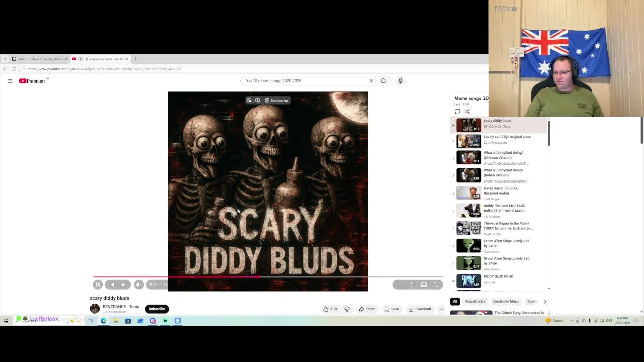This screenshot has height=362, width=644.
Task: Play What is Diddyblud doing Chinese Version
Action: click(498, 158)
